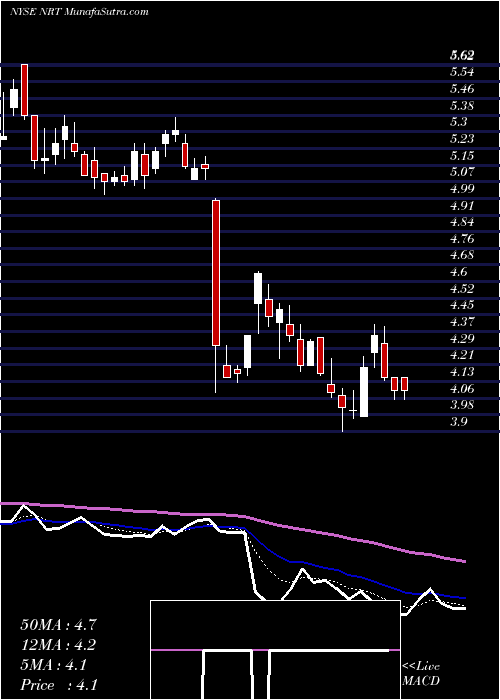This screenshot has width=500, height=700.
Task: Click the 4.37 price axis label
Action: pos(462,322)
